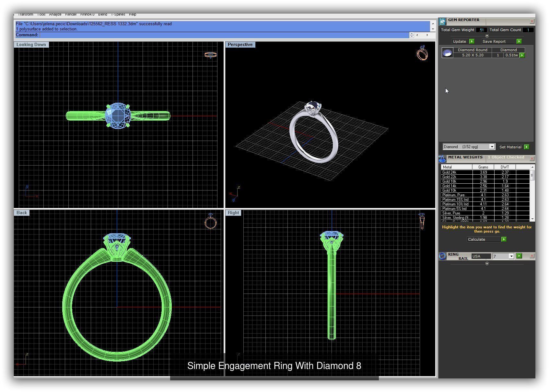Expand Ring Rail with the down-arrow handle
Image resolution: width=549 pixels, height=392 pixels.
(x=487, y=264)
